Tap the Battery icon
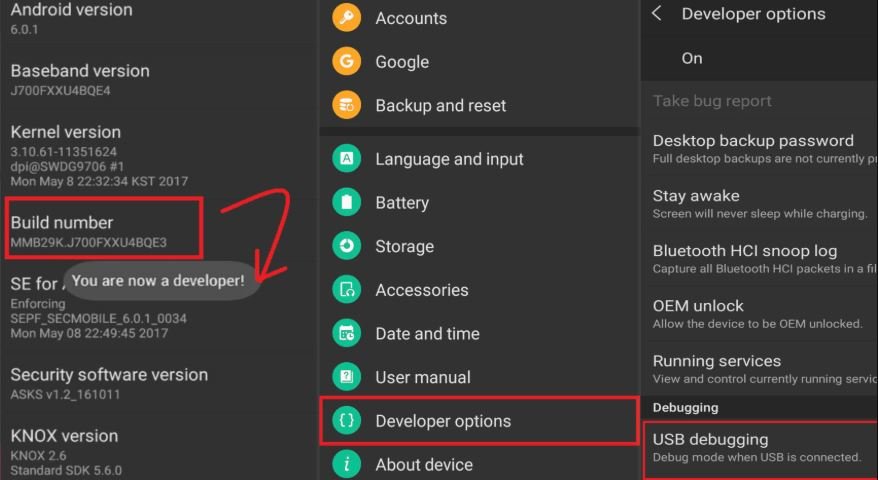 click(347, 203)
